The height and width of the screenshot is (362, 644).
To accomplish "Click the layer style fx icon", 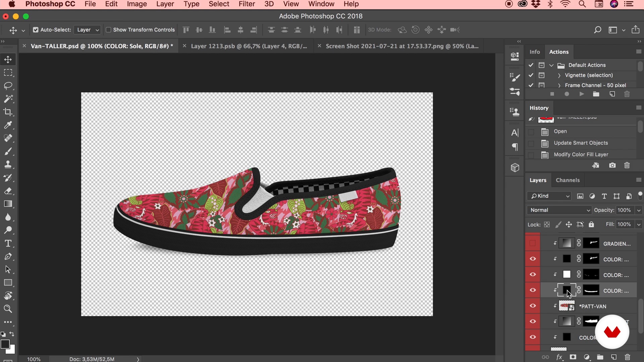I will 559,357.
